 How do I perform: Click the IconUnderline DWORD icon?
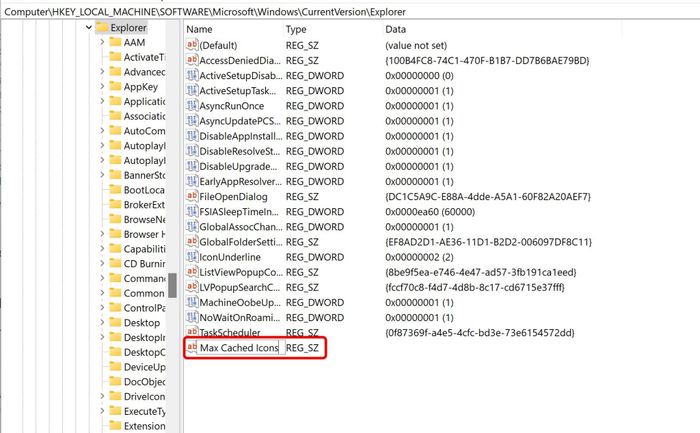pos(192,257)
